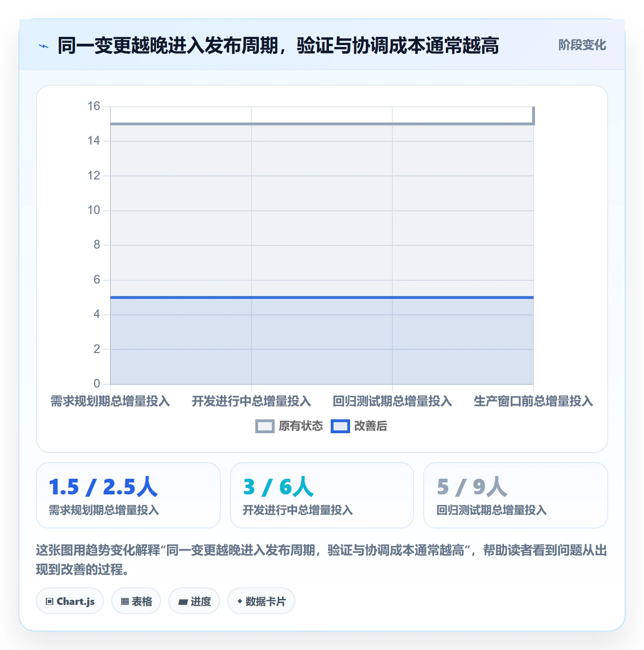The width and height of the screenshot is (644, 650).
Task: Click the 回归测试期总增量投入 caption in the third card
Action: pos(491,510)
